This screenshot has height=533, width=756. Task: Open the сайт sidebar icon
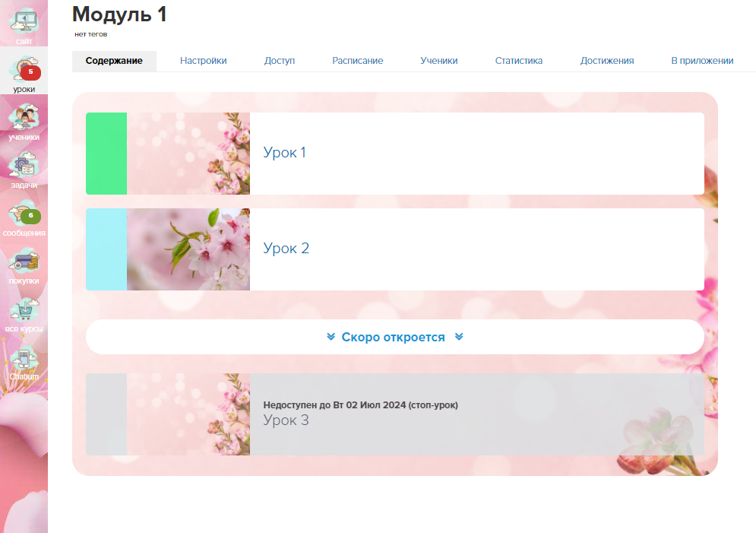click(24, 23)
